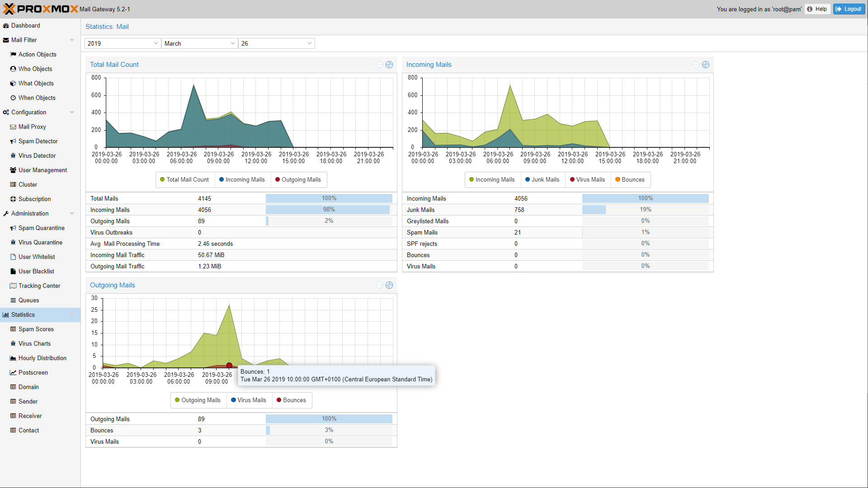Open User Blacklist page
The height and width of the screenshot is (488, 868).
36,272
